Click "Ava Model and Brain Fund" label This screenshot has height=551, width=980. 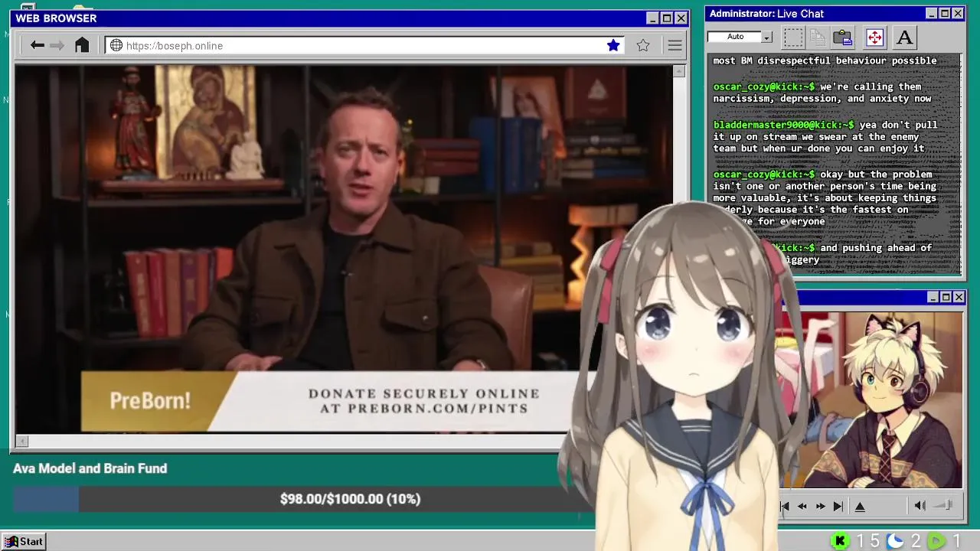pyautogui.click(x=90, y=468)
